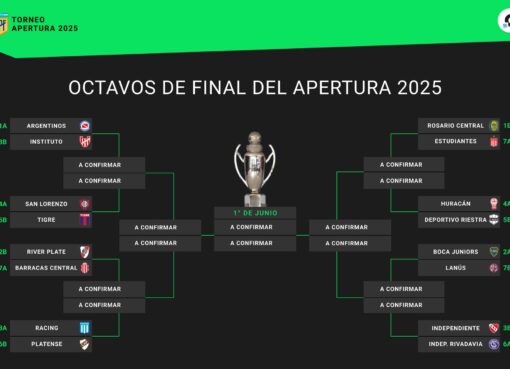Click the Huracán club crest
Viewport: 510px width, 369px height.
[494, 204]
